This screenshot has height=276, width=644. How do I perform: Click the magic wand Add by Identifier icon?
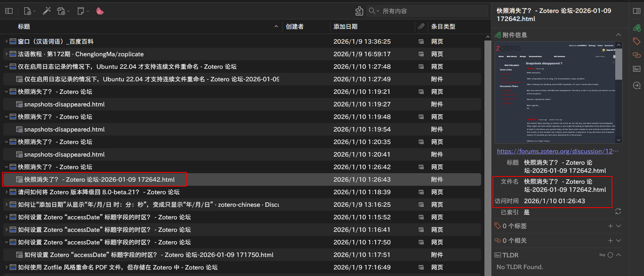(47, 11)
